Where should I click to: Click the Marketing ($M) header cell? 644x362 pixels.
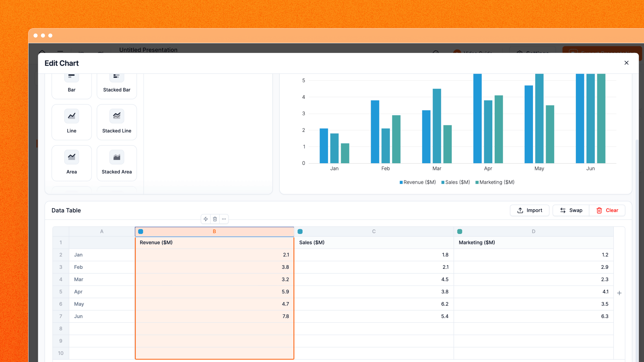534,243
